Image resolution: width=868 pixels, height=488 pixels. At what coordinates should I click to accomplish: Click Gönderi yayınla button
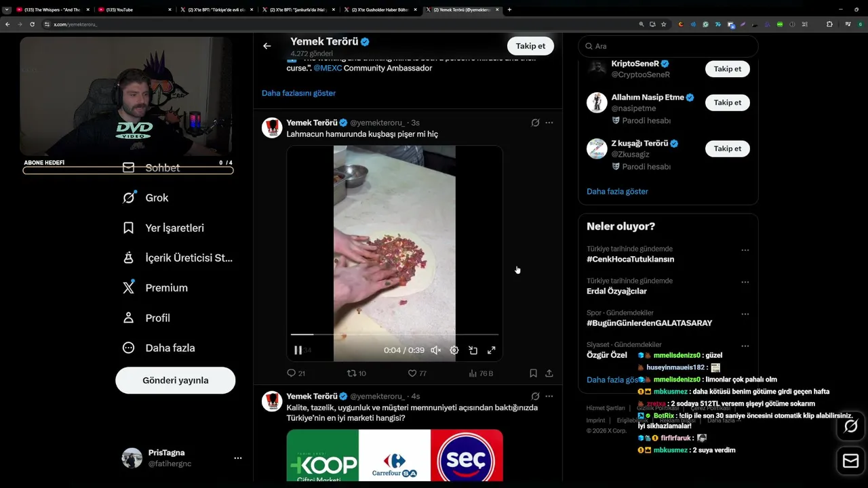175,380
